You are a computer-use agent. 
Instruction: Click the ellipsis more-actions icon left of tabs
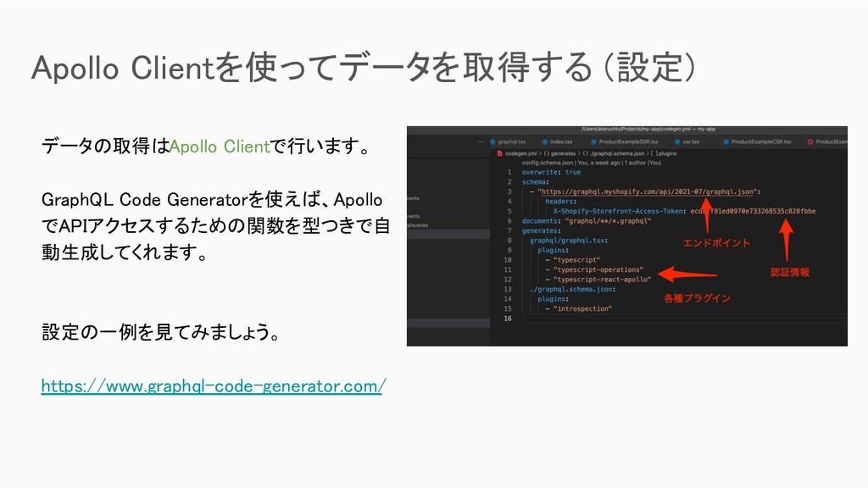point(481,141)
